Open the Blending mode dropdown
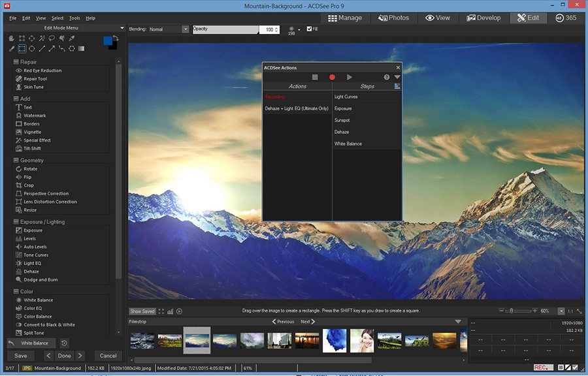This screenshot has width=588, height=376. click(186, 29)
